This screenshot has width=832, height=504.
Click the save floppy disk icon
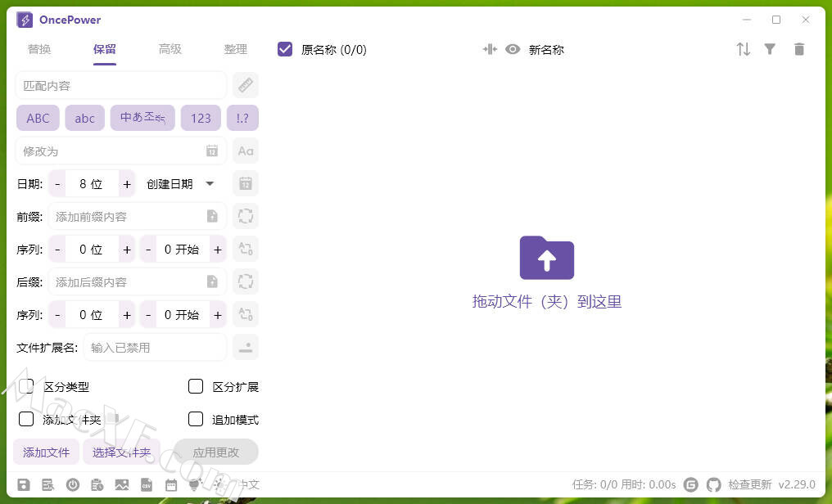click(24, 484)
